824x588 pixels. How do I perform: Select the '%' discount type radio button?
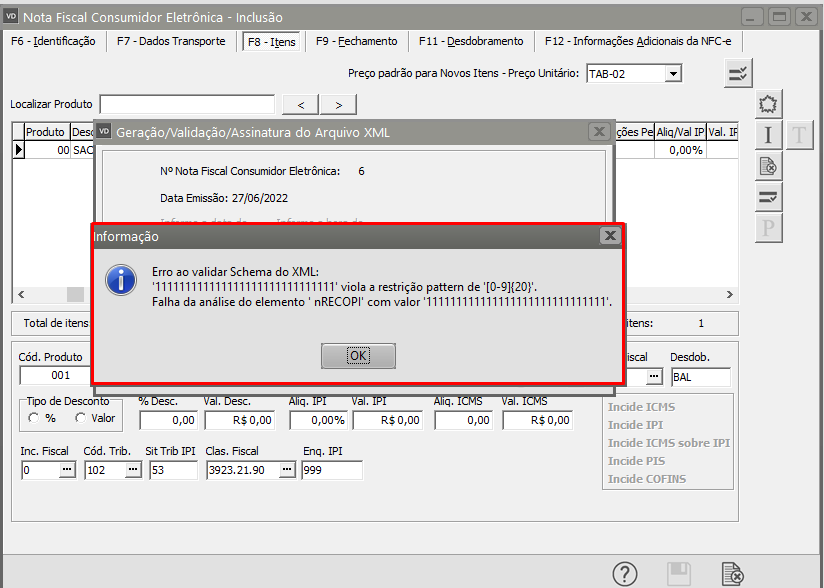34,419
